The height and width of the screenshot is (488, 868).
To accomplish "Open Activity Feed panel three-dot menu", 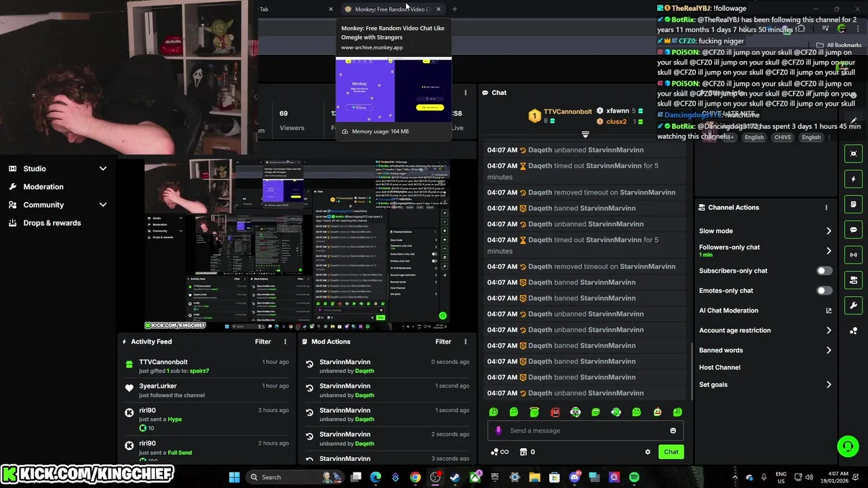I will click(285, 342).
